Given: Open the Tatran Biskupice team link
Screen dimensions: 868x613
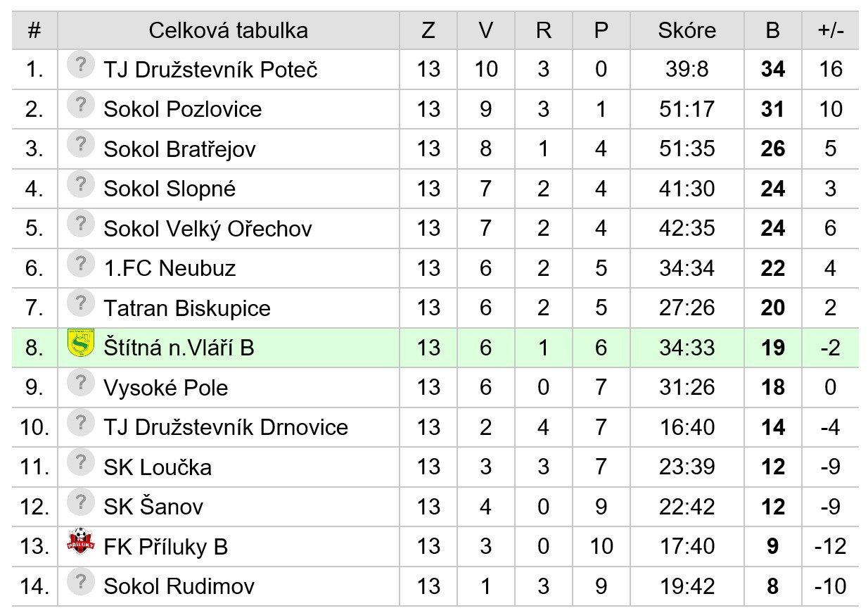Looking at the screenshot, I should (186, 308).
